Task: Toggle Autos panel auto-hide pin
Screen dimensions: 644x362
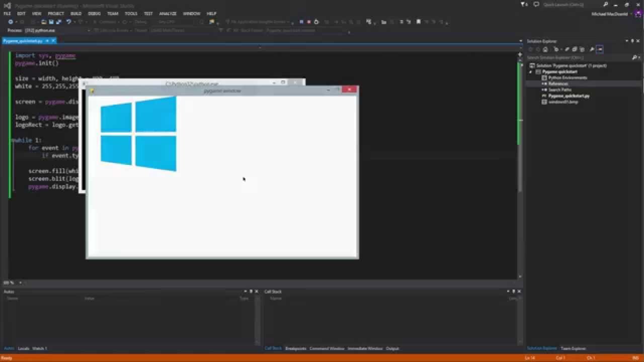Action: pos(251,292)
